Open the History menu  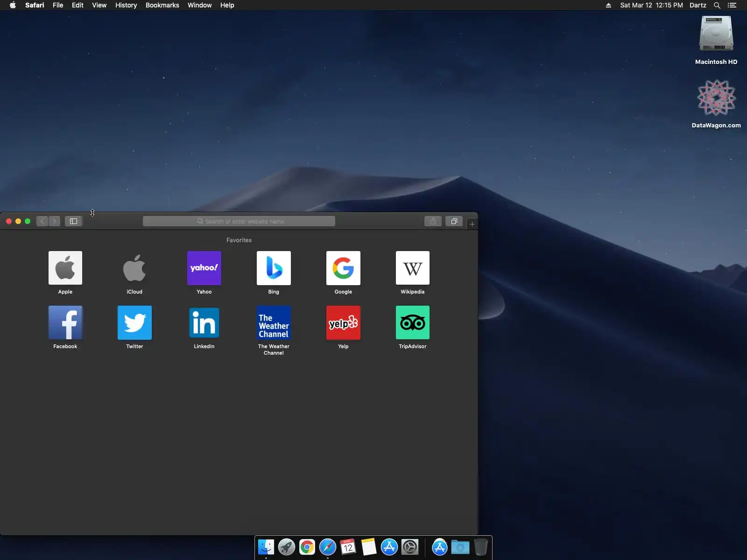point(126,5)
